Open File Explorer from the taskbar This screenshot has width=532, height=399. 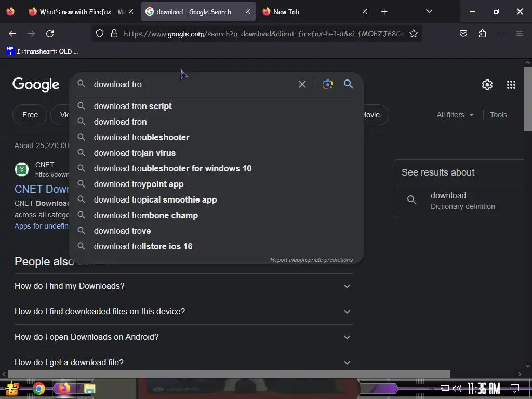[x=89, y=389]
